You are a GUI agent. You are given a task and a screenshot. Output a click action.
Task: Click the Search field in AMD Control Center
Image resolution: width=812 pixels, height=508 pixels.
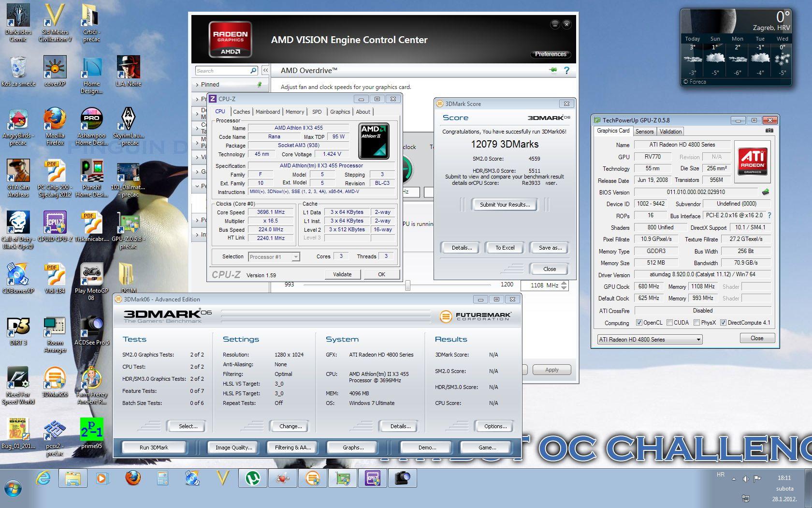(222, 71)
